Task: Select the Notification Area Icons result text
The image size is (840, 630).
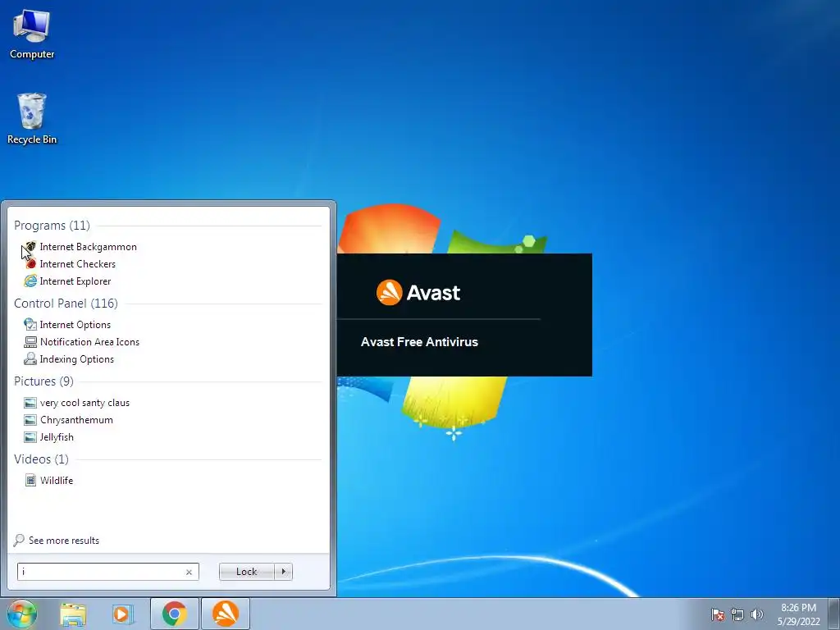Action: point(89,342)
